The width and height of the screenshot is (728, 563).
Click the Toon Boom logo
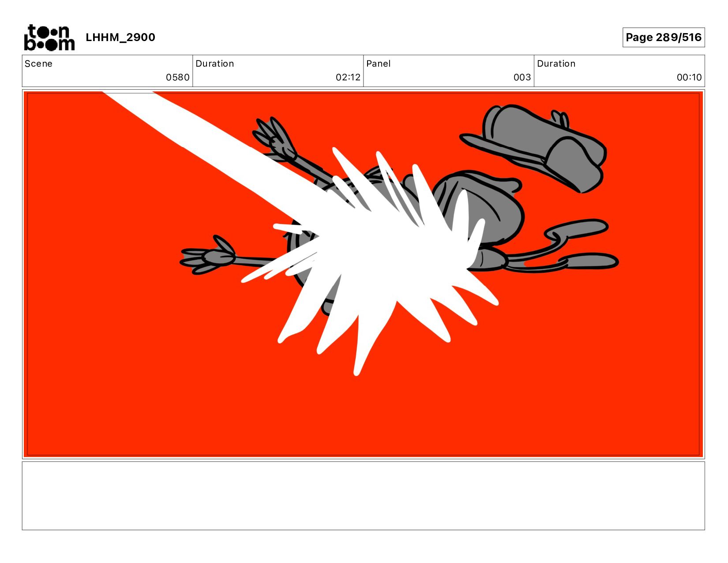[49, 38]
